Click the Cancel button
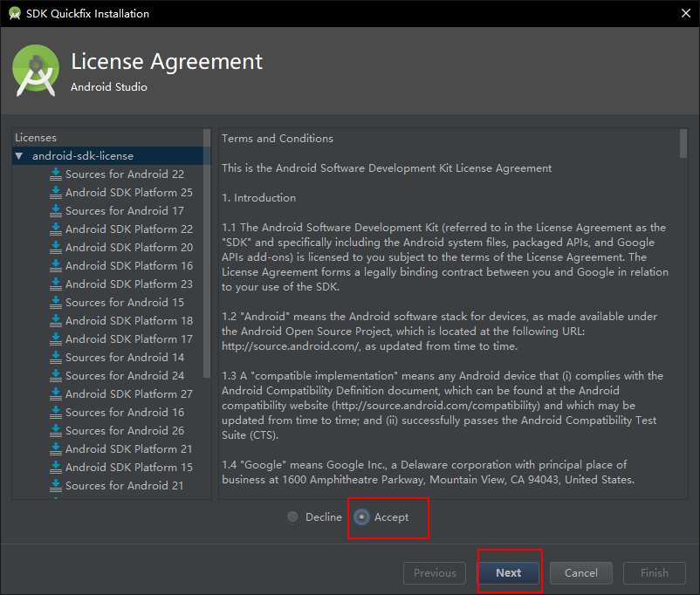Screen dimensions: 700x595 pos(580,572)
